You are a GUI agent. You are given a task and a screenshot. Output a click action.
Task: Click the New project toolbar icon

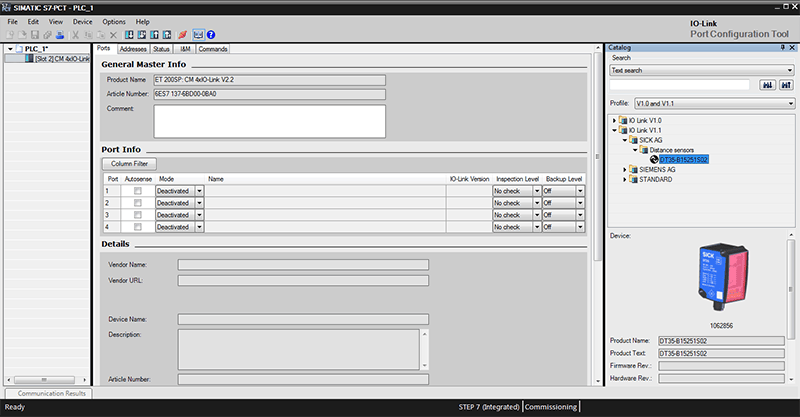pyautogui.click(x=10, y=35)
